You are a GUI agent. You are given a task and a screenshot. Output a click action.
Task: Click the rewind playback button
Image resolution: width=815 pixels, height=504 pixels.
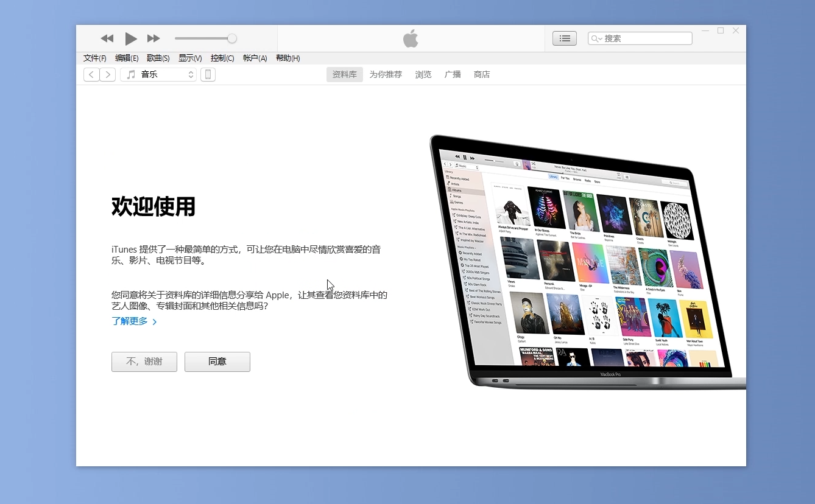107,38
